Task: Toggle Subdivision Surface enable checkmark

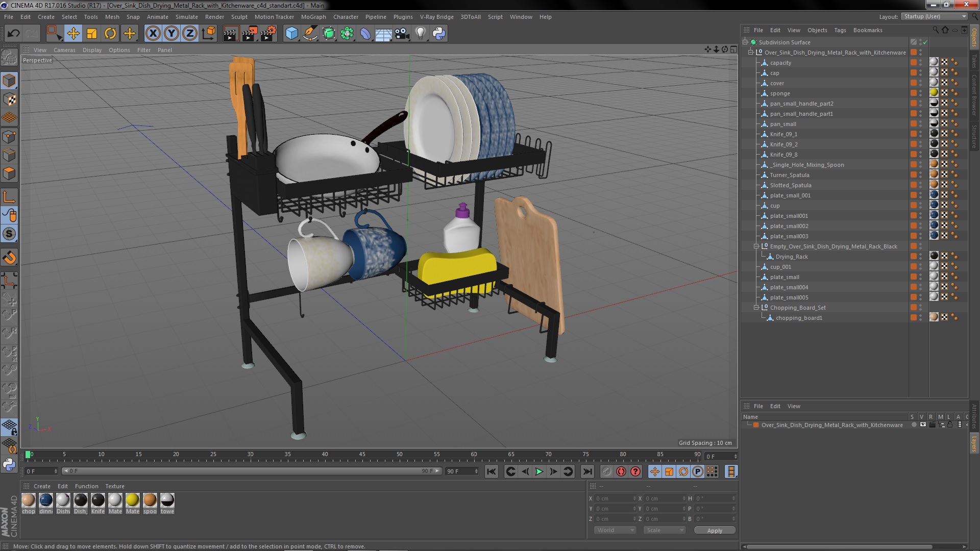Action: click(x=925, y=42)
